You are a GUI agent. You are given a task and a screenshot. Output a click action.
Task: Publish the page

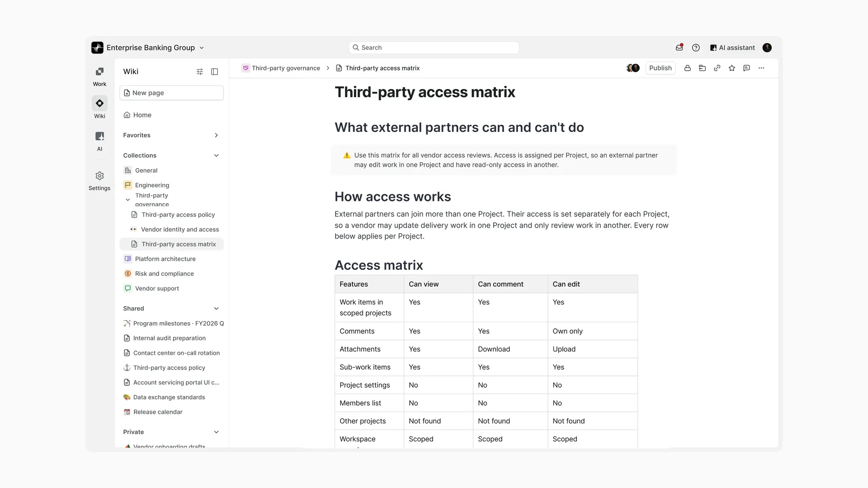[x=660, y=68]
